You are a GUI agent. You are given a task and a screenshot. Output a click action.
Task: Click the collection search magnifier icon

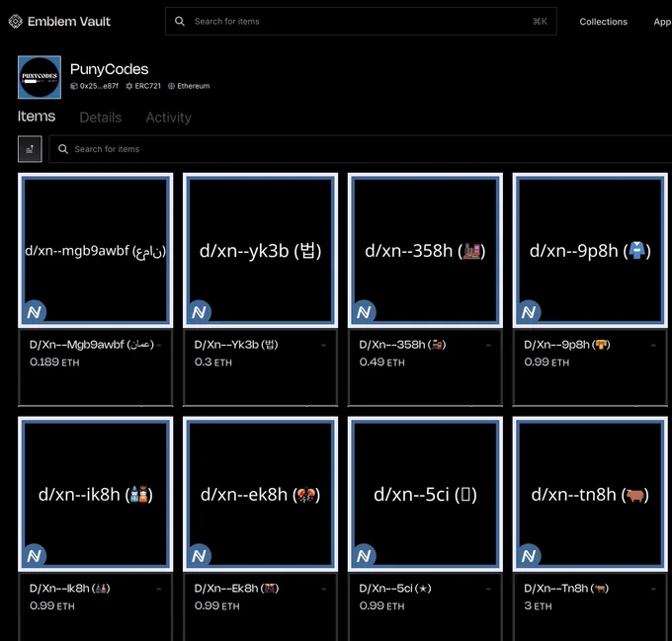[x=63, y=149]
